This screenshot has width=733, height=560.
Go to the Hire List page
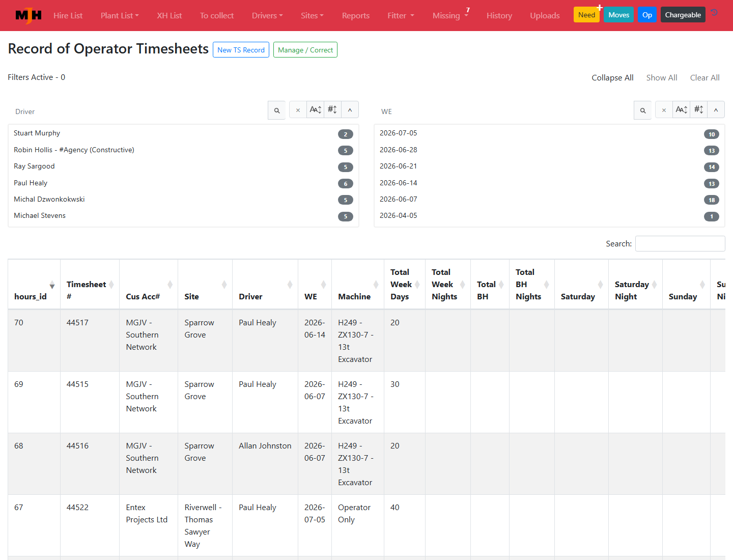click(68, 16)
